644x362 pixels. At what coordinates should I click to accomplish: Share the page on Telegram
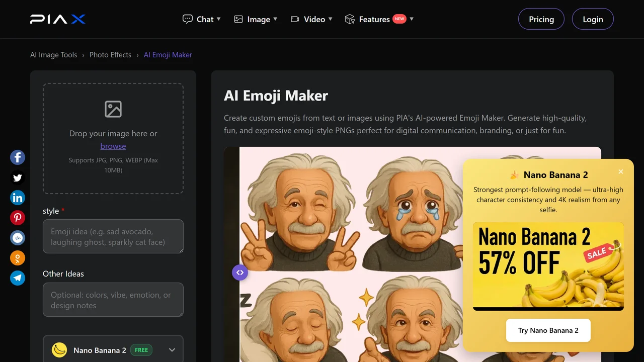pyautogui.click(x=18, y=278)
